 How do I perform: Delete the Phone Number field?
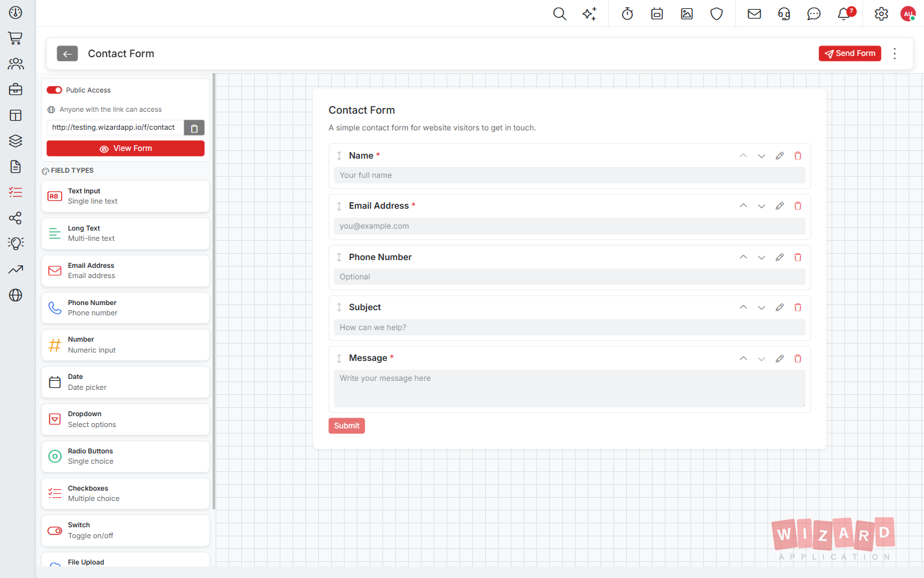pyautogui.click(x=798, y=257)
